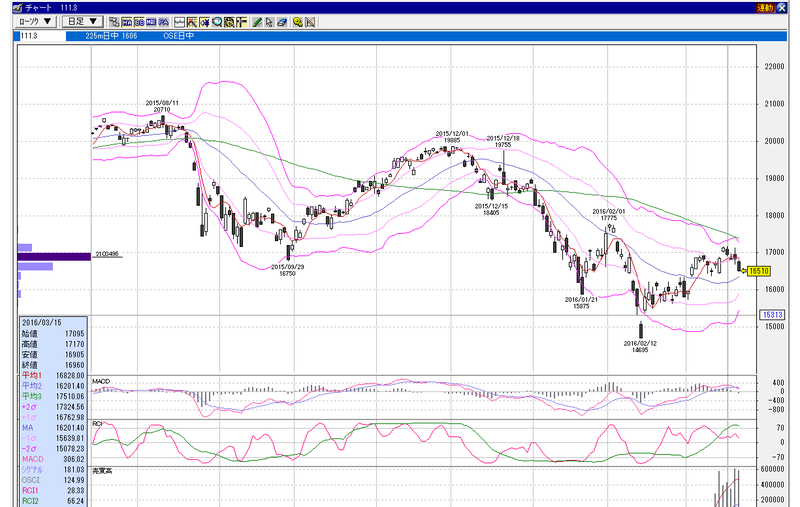Click the horizontal bars toolbar icon left of the pencil
The width and height of the screenshot is (800, 507).
pos(241,22)
